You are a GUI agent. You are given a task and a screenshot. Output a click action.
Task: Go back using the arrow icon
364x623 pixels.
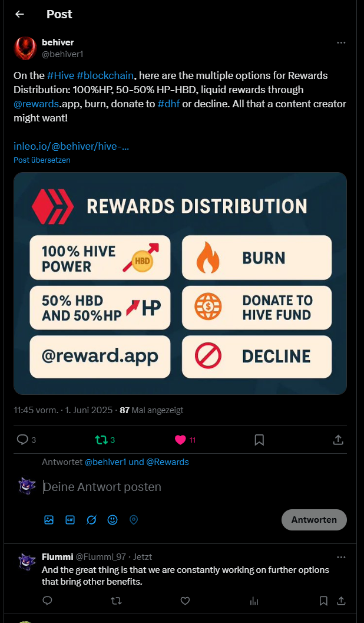(19, 14)
